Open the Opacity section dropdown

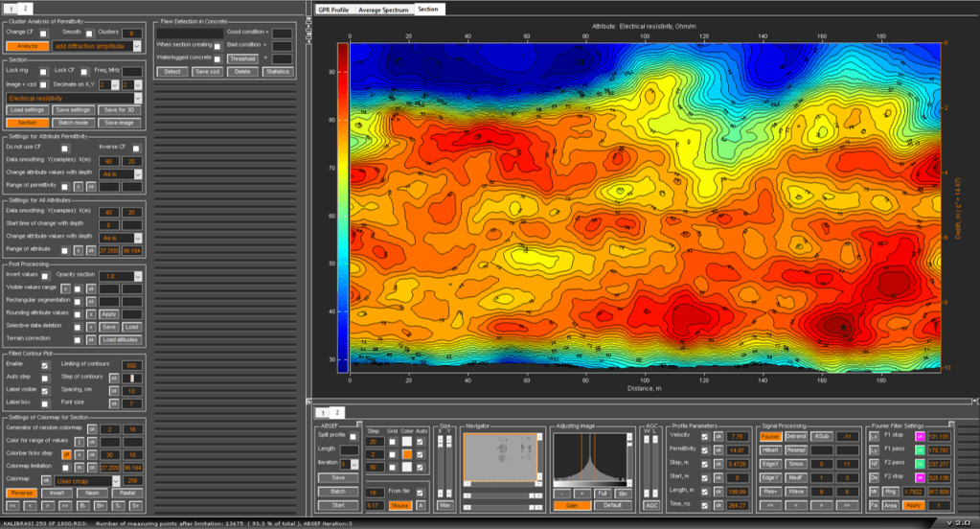tap(124, 275)
